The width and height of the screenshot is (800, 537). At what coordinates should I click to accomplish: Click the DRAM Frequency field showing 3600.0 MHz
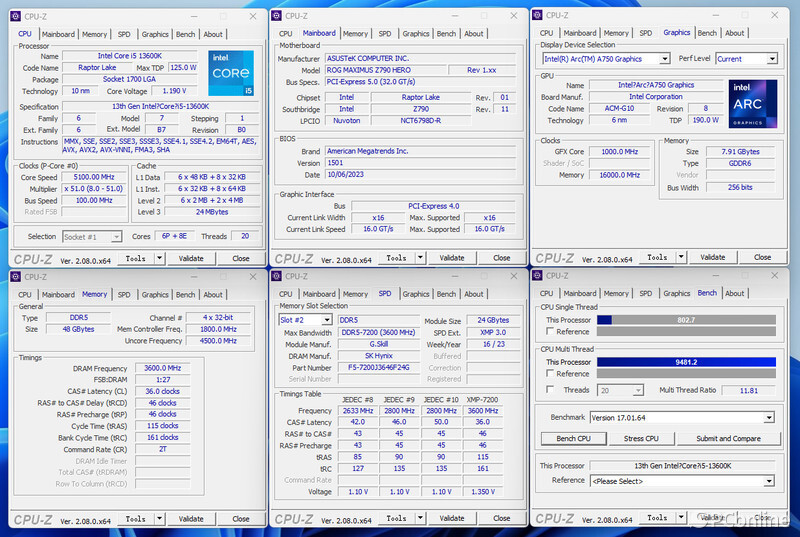coord(162,368)
